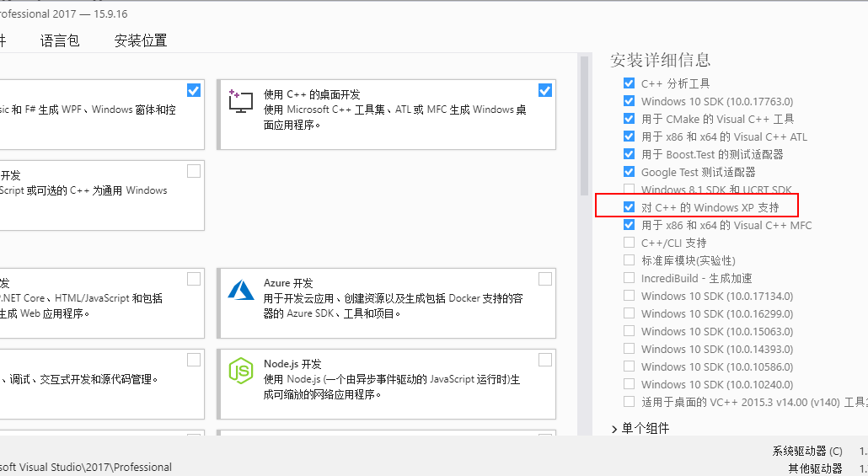This screenshot has width=868, height=476.
Task: Select the Node.js 开发 workload title
Action: pos(292,364)
